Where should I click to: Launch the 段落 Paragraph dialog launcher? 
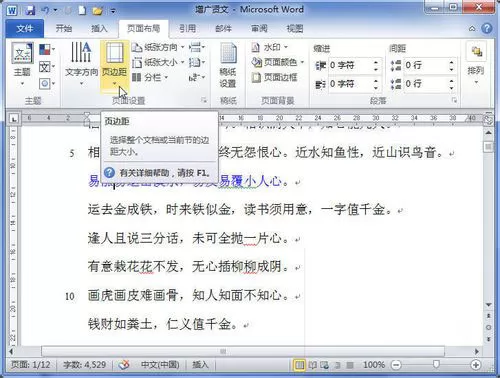(x=454, y=100)
